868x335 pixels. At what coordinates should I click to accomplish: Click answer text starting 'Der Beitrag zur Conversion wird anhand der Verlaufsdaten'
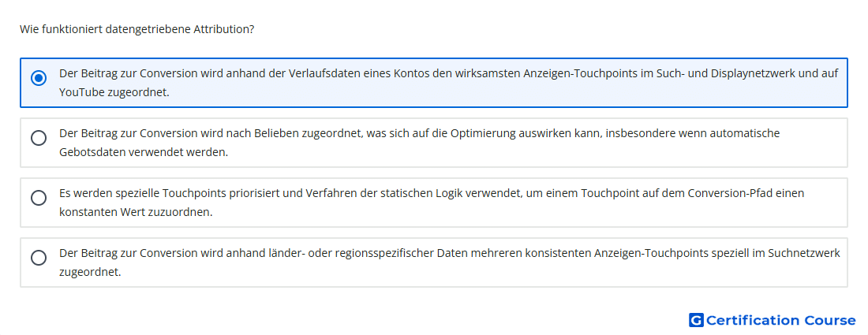pos(448,82)
